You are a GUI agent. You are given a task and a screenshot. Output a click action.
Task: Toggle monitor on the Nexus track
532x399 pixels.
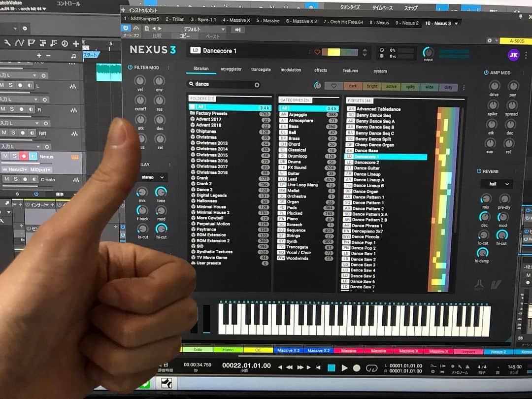[33, 157]
